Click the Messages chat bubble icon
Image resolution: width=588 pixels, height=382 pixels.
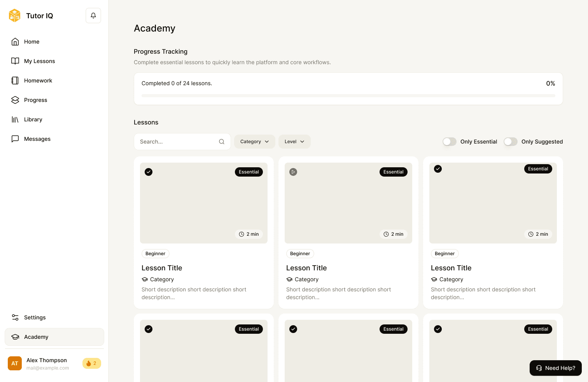tap(15, 139)
